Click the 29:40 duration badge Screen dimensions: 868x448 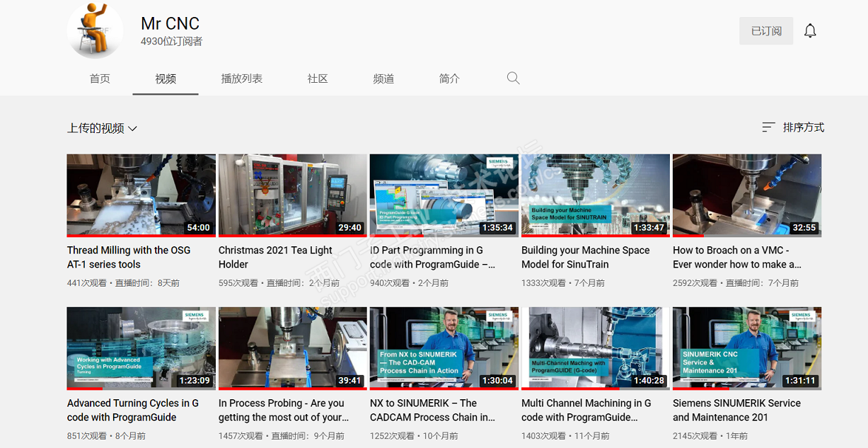click(349, 228)
